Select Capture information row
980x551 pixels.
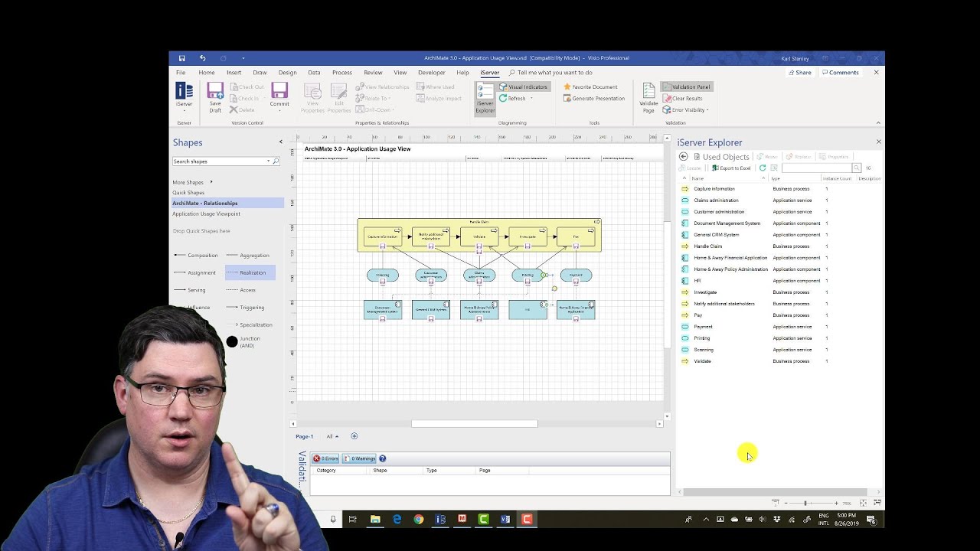pos(779,189)
